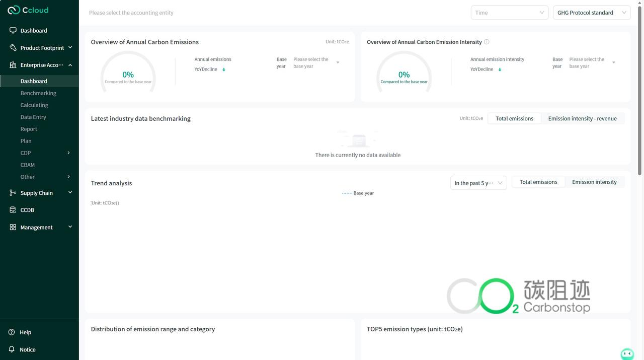Viewport: 644px width, 360px height.
Task: Click the Enterprise Accounting building icon
Action: coord(13,65)
